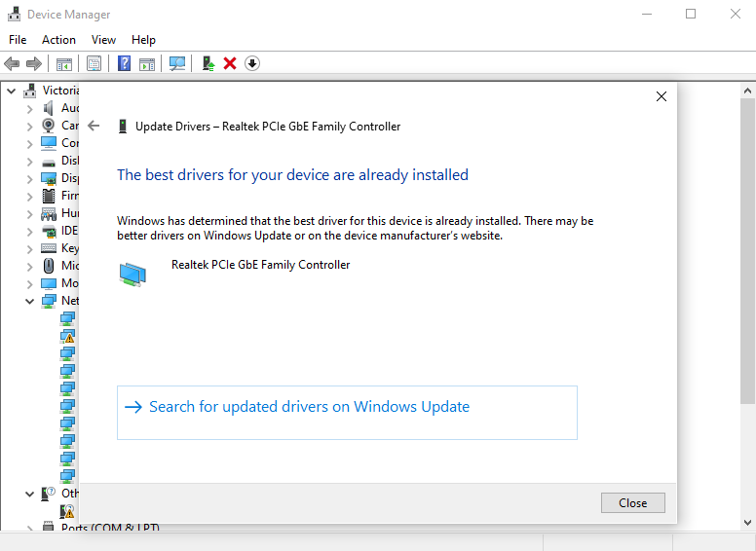Expand the Audio category chevron
756x551 pixels.
(x=30, y=109)
